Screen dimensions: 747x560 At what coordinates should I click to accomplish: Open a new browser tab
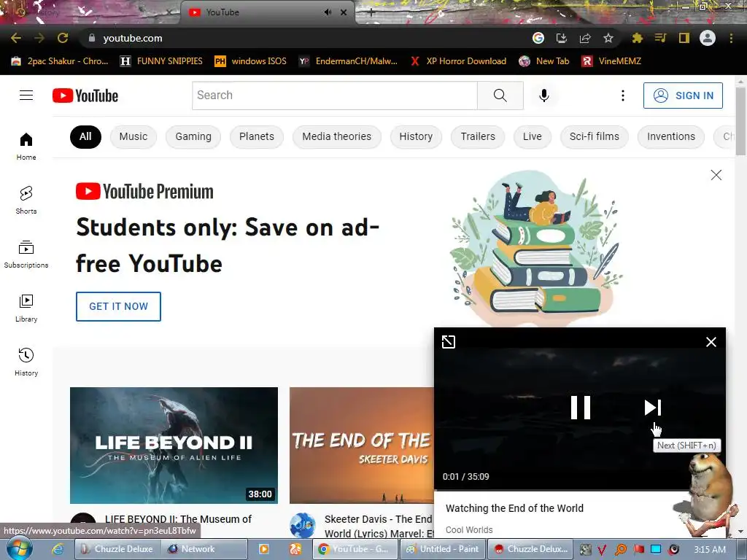pos(371,13)
